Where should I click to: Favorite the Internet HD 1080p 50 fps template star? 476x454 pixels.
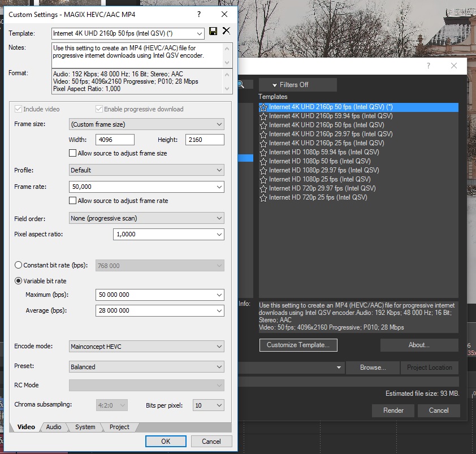pyautogui.click(x=263, y=161)
